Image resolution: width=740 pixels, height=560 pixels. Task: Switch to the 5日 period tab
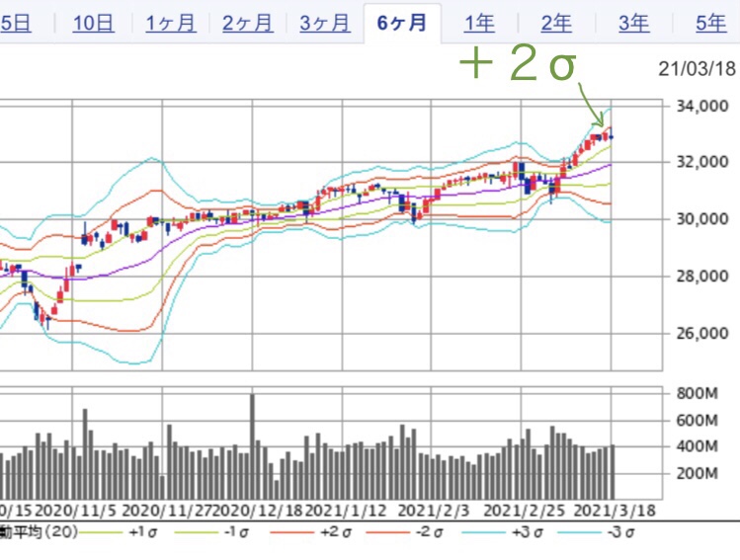click(x=15, y=23)
